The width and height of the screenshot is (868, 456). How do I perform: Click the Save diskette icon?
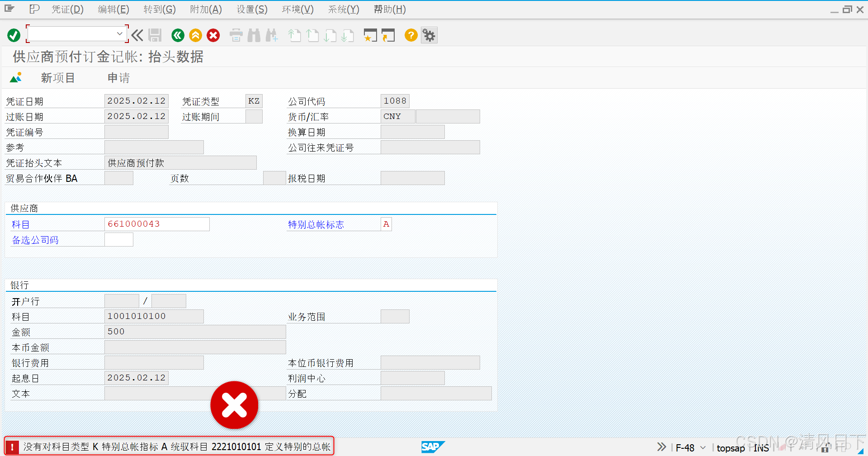[155, 35]
